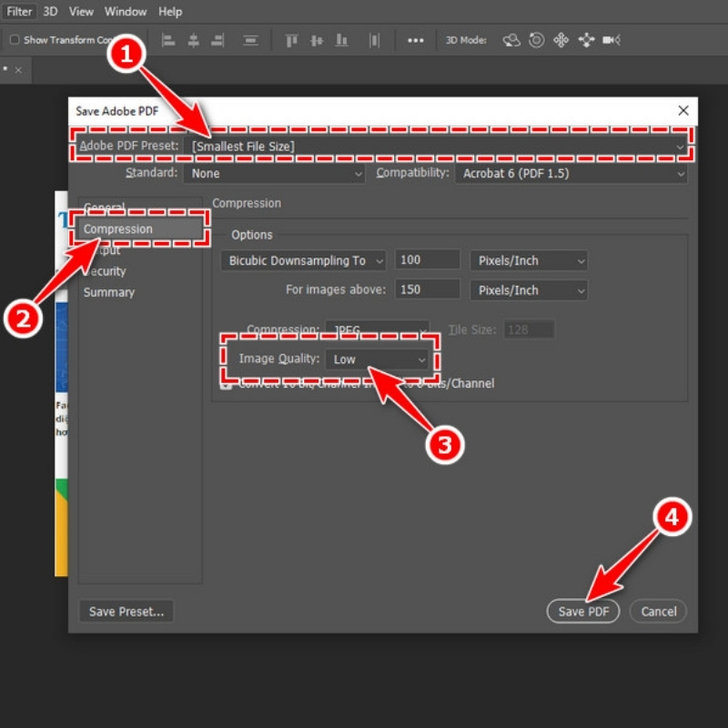
Task: Click the For images above field 150
Action: [x=427, y=289]
